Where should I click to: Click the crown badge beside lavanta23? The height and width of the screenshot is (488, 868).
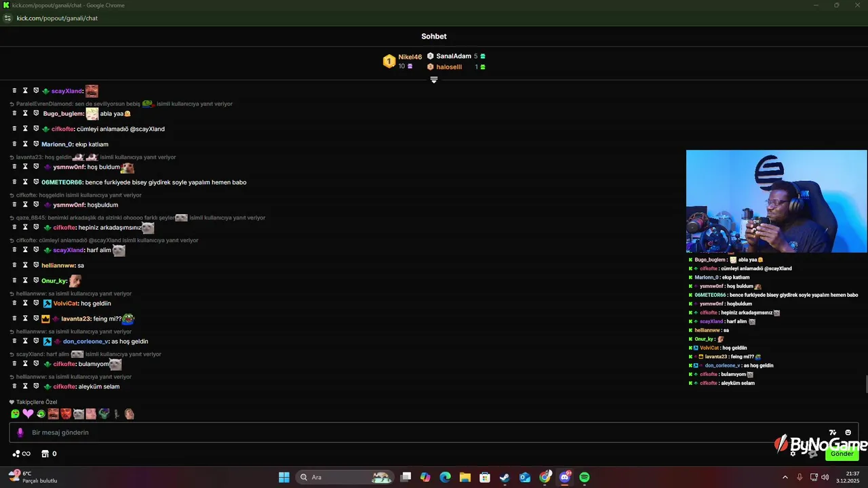click(45, 319)
